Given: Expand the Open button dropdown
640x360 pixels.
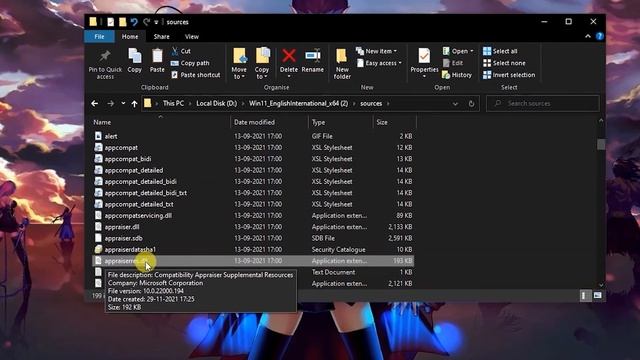Looking at the screenshot, I should click(x=472, y=51).
